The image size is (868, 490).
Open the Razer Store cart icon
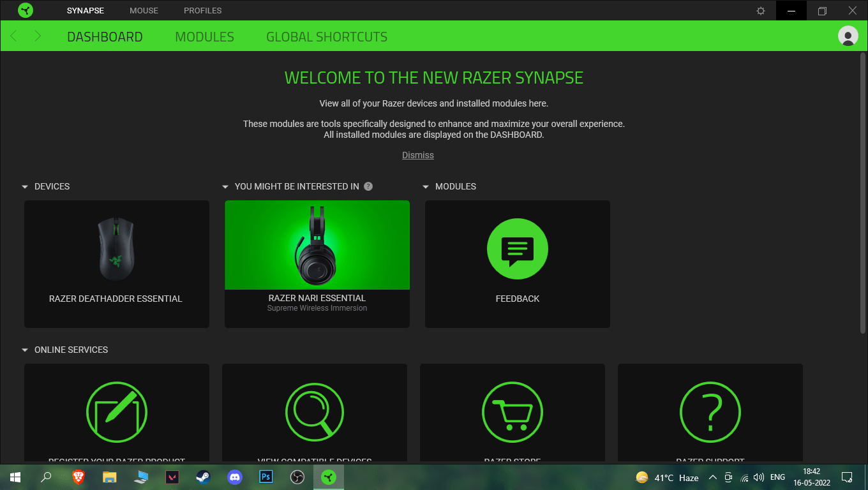513,412
